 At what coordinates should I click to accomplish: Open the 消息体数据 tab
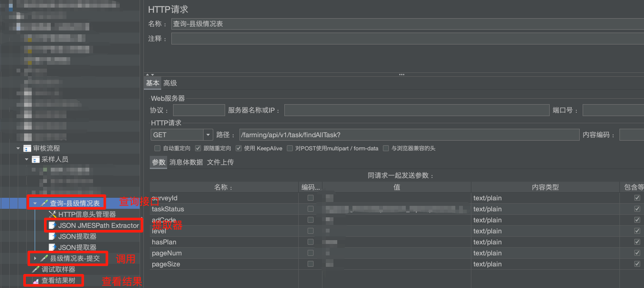(x=186, y=162)
